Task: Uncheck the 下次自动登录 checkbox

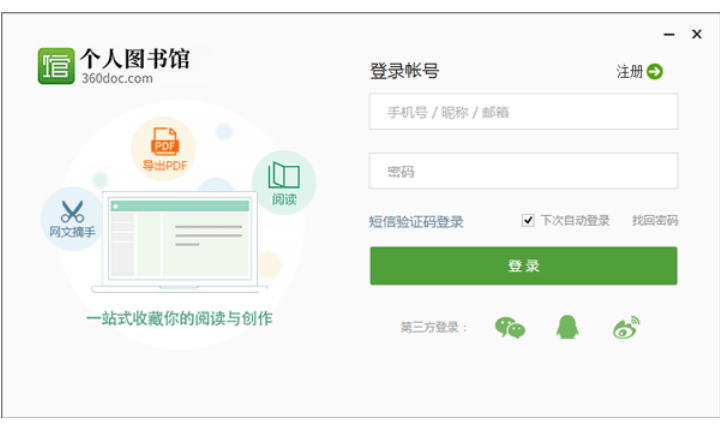Action: tap(528, 220)
